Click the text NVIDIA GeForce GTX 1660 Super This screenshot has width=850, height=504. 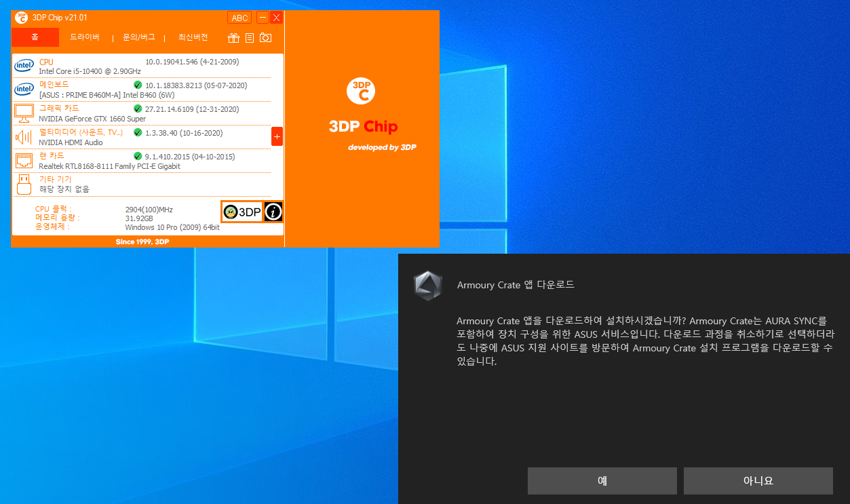tap(92, 119)
